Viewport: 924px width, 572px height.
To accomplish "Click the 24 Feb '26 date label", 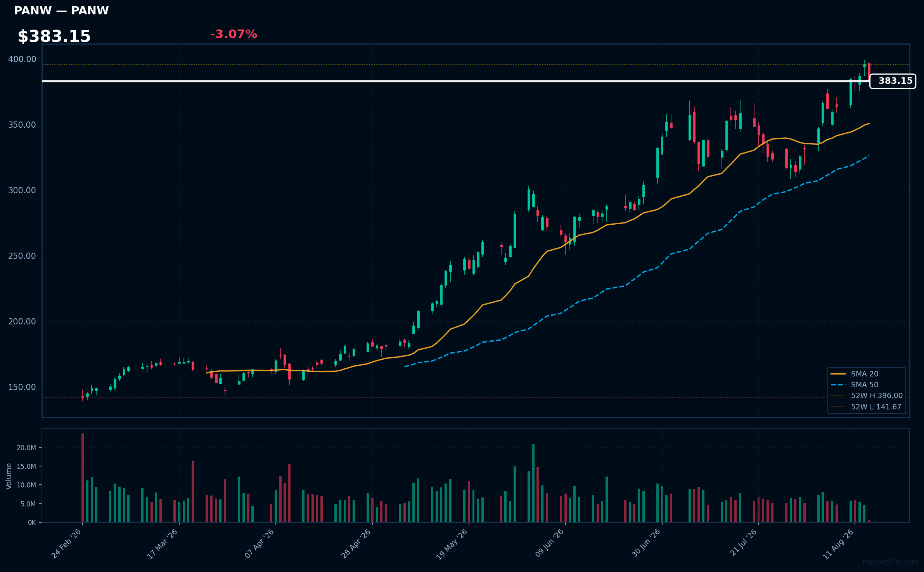I will (x=66, y=544).
